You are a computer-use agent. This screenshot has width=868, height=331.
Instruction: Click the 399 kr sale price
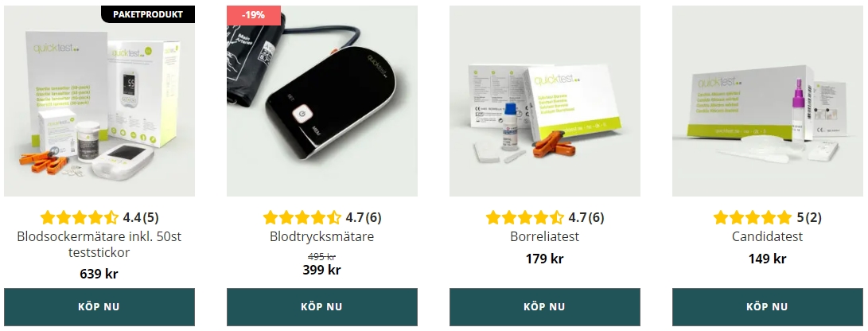321,270
